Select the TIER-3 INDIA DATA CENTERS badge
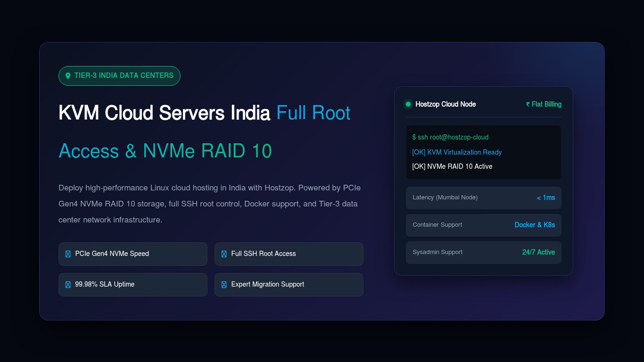The width and height of the screenshot is (644, 362). [x=119, y=76]
